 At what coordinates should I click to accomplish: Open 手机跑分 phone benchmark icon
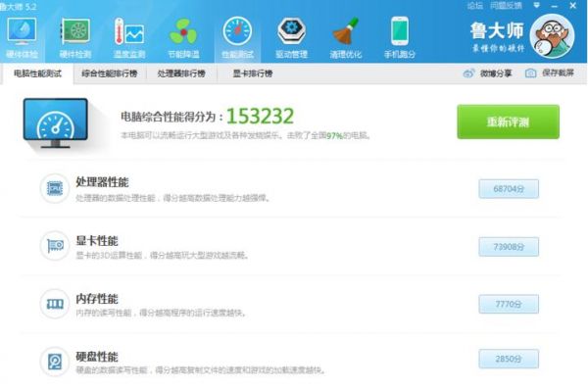[x=400, y=31]
